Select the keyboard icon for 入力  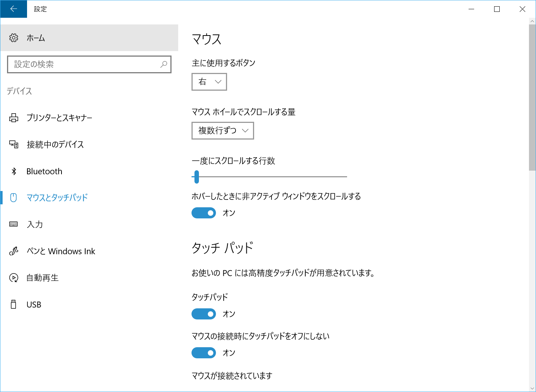tap(14, 224)
